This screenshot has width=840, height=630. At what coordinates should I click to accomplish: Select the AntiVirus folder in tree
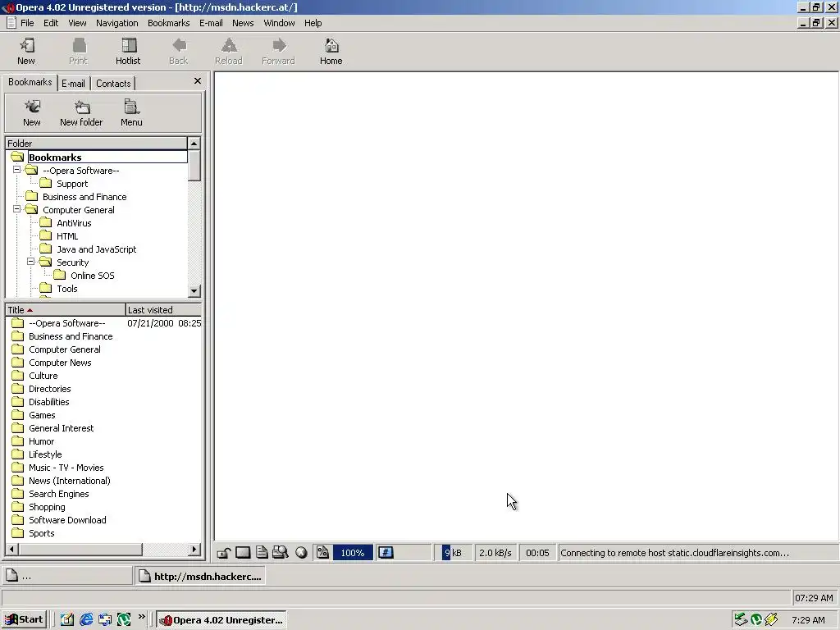click(74, 223)
